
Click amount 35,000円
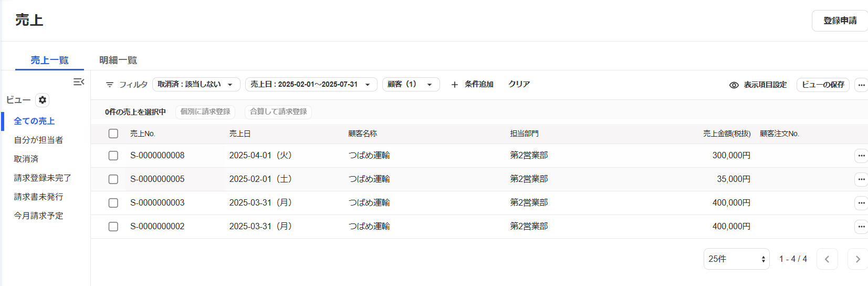pyautogui.click(x=734, y=179)
